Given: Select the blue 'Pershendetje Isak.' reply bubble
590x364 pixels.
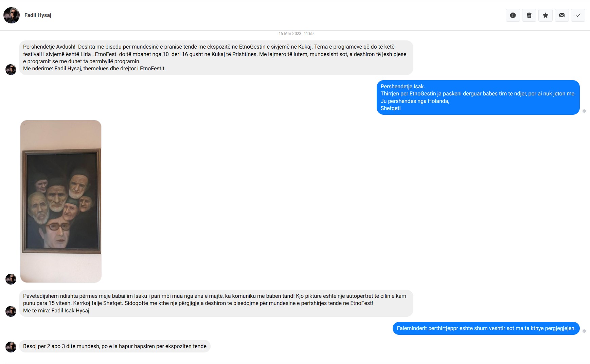Looking at the screenshot, I should [478, 97].
